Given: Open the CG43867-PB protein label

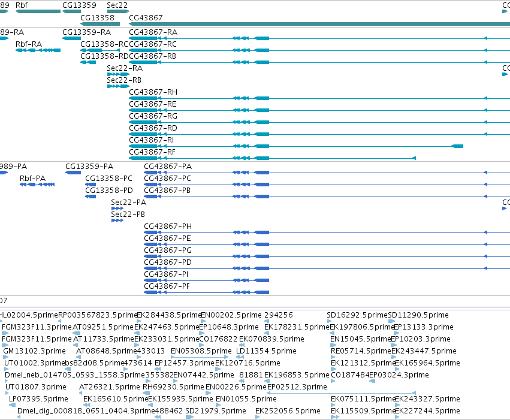Looking at the screenshot, I should coord(167,191).
